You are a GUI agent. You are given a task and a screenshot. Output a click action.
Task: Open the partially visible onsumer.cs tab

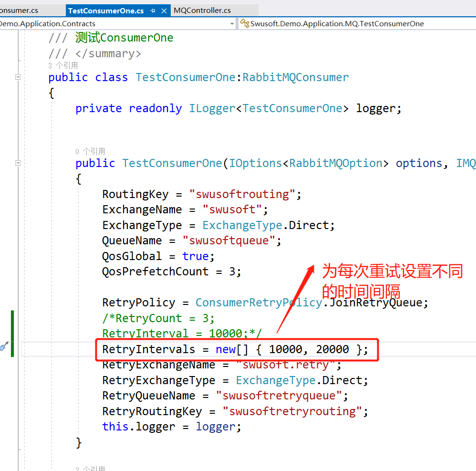click(19, 10)
